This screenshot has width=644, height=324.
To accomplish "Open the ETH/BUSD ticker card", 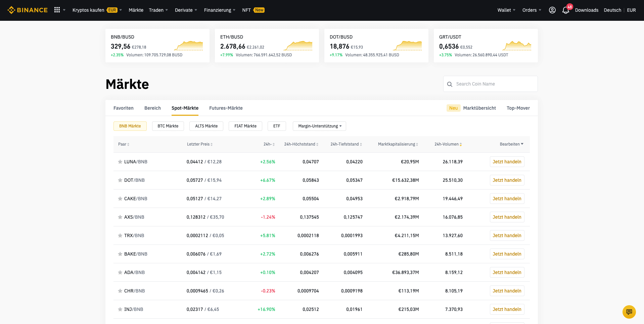I will click(x=267, y=46).
